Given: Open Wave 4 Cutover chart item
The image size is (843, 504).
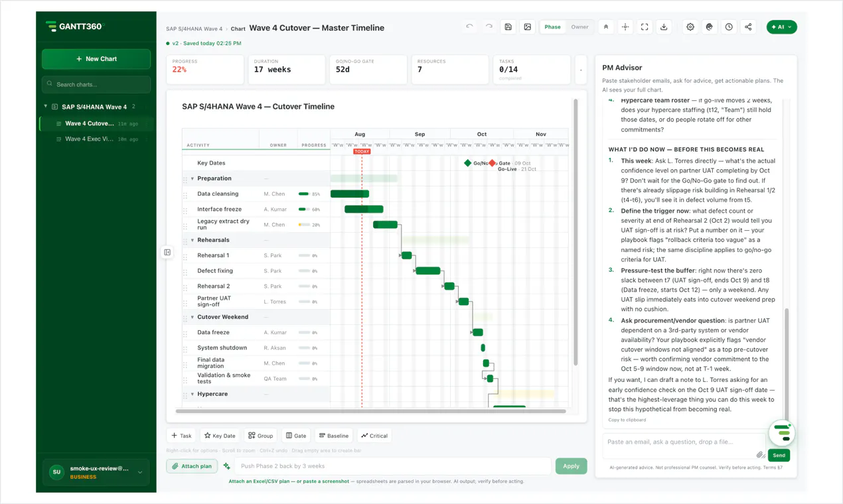Looking at the screenshot, I should click(97, 123).
